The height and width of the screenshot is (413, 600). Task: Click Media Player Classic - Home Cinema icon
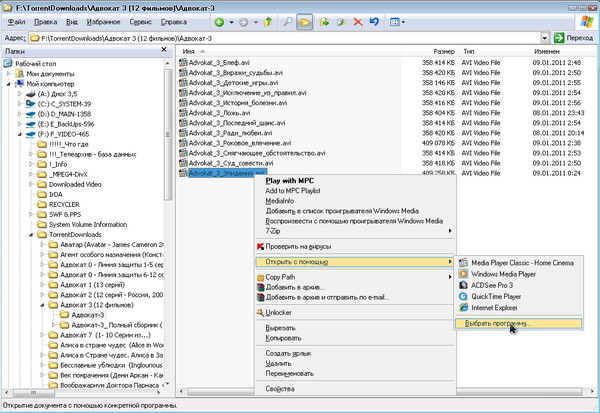463,263
